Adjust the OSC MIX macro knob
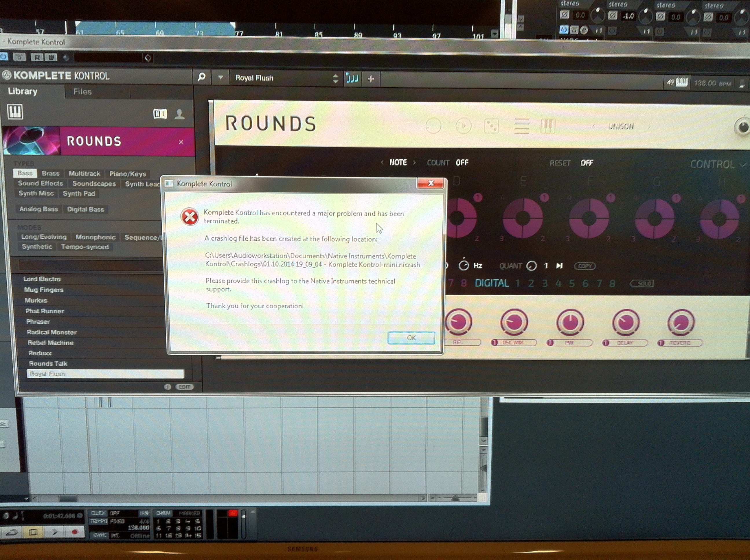750x560 pixels. pos(514,322)
